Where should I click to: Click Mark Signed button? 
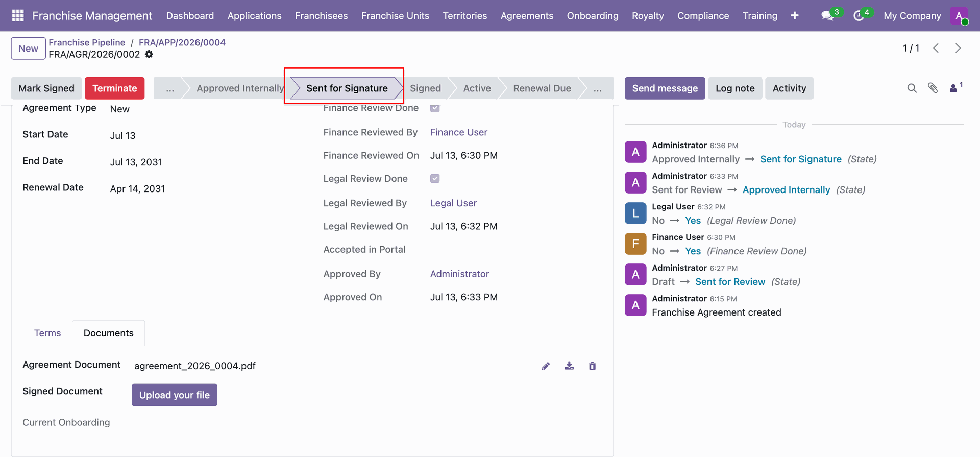point(46,88)
